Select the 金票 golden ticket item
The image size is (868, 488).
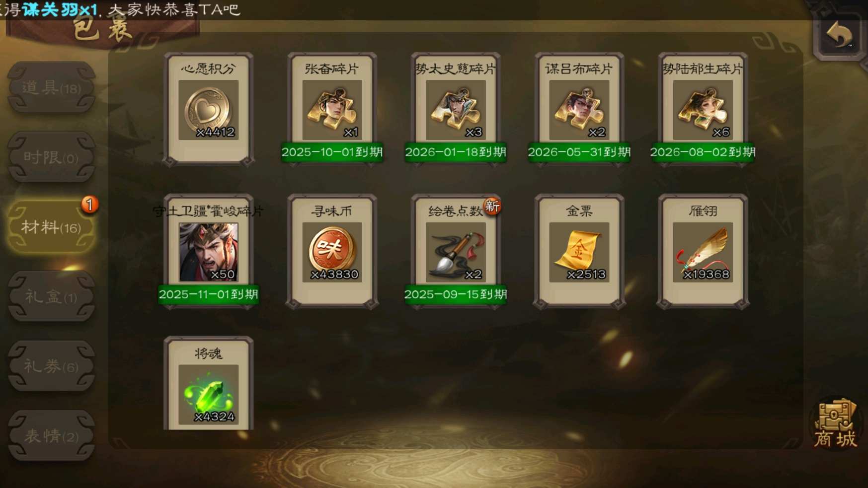point(579,252)
